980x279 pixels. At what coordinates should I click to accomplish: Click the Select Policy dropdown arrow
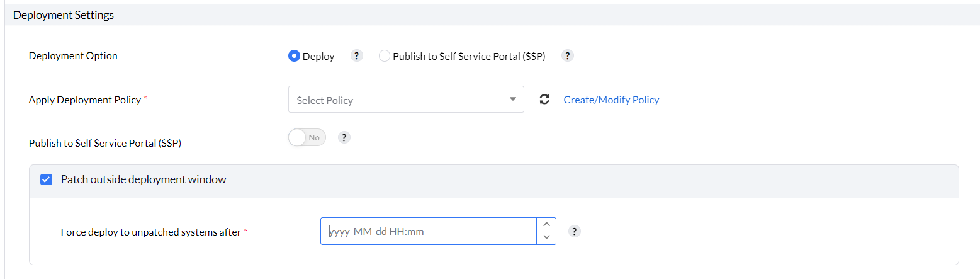pos(513,100)
